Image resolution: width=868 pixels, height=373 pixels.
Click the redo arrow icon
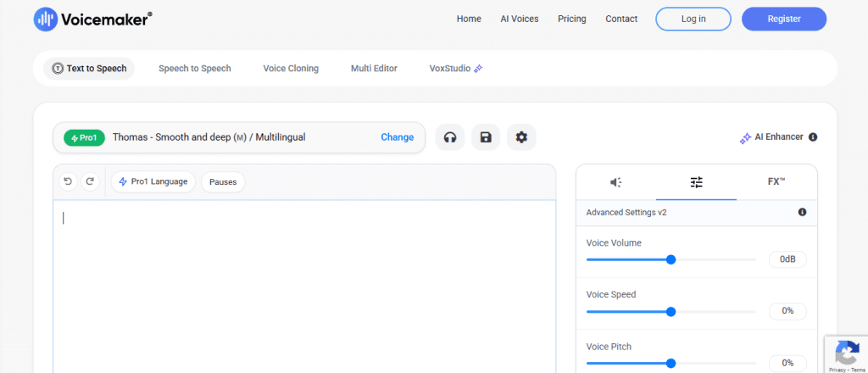coord(90,181)
